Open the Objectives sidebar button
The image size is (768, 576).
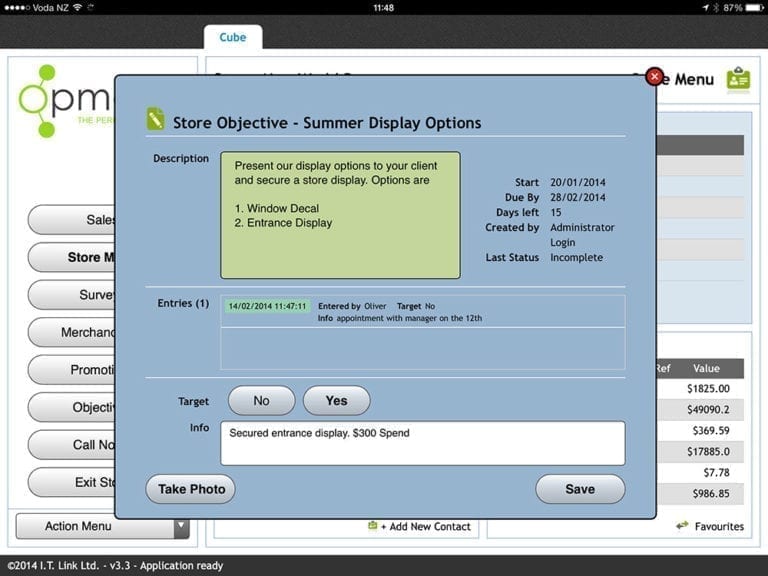click(x=72, y=408)
